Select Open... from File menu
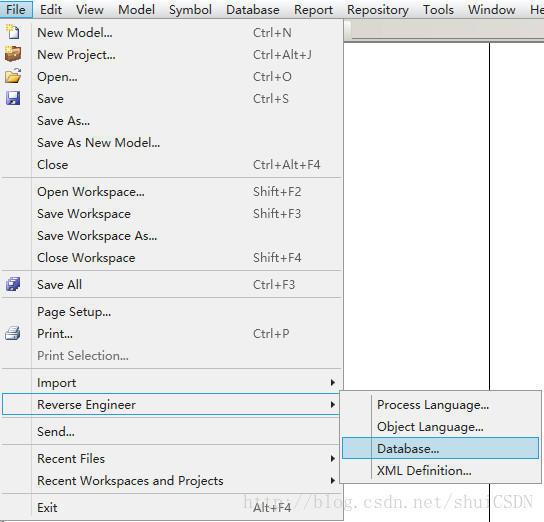The image size is (544, 522). (x=172, y=77)
